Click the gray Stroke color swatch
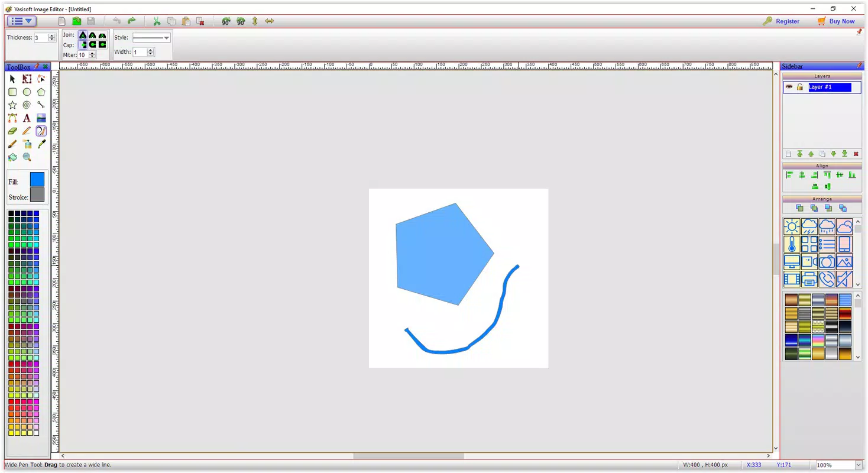Viewport: 868px width, 473px height. click(x=37, y=195)
